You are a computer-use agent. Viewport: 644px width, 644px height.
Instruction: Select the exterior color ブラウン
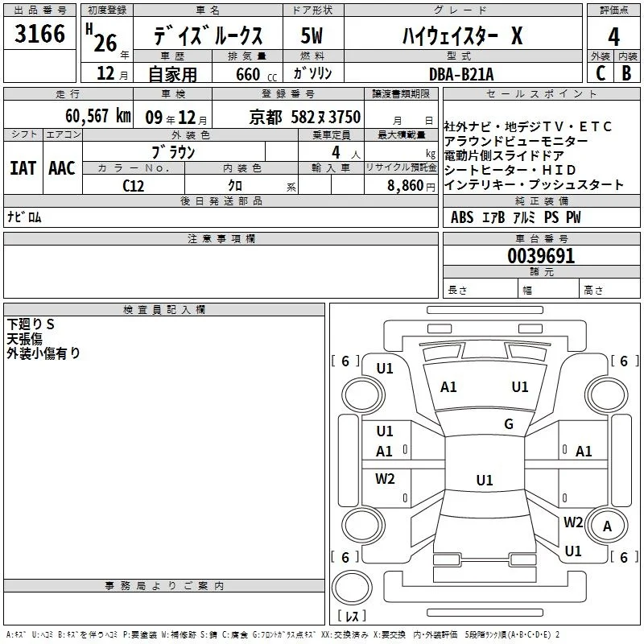click(x=173, y=152)
